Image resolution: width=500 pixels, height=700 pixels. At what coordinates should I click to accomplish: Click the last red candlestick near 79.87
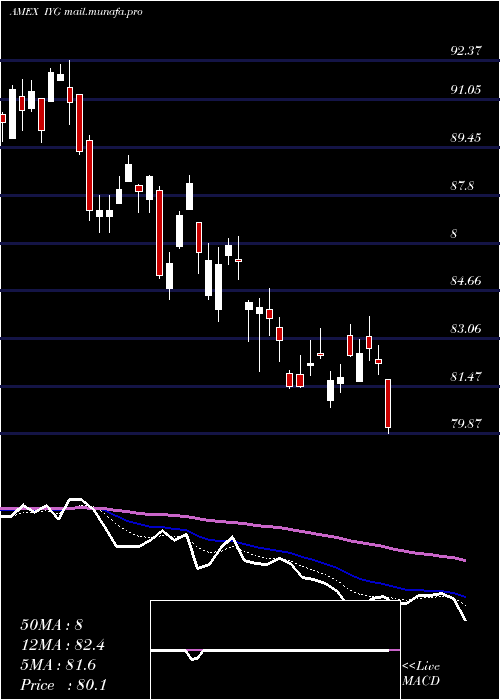tap(388, 404)
